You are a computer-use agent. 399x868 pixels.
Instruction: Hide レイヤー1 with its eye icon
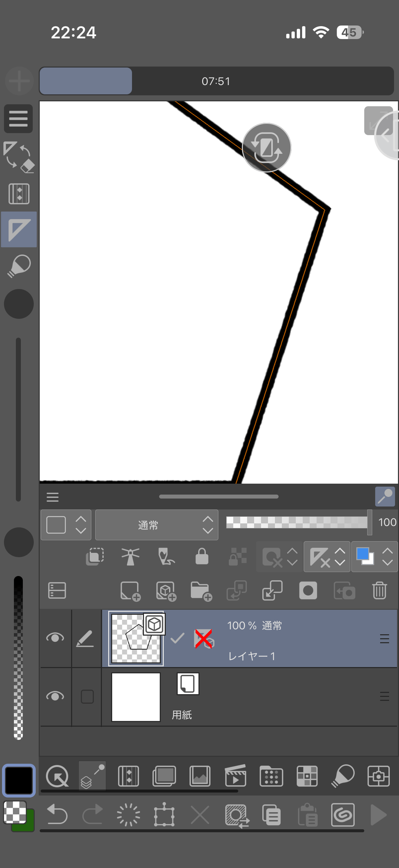click(55, 638)
